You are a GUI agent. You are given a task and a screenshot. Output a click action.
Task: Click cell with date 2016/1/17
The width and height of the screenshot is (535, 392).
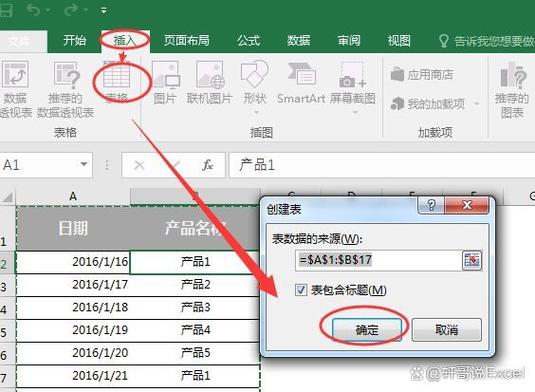(x=73, y=285)
